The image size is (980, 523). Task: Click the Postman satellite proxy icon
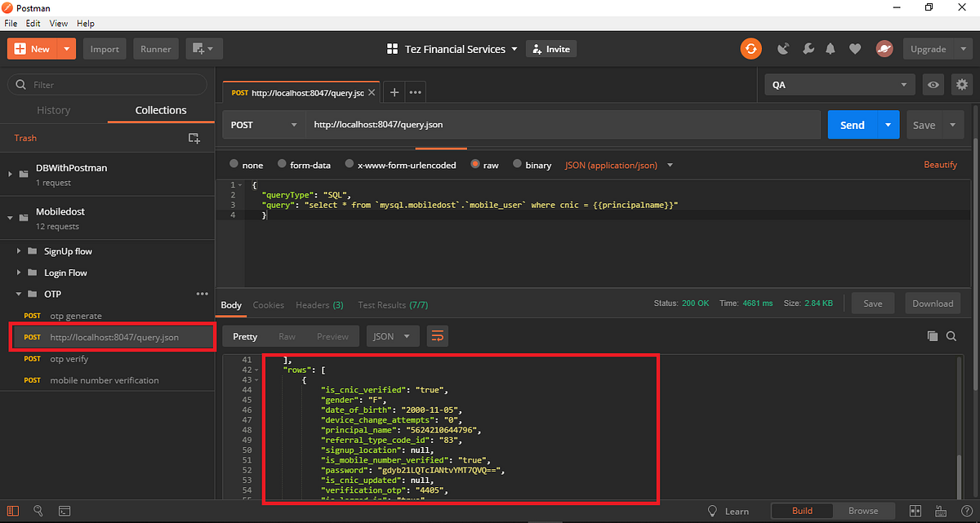click(x=783, y=49)
